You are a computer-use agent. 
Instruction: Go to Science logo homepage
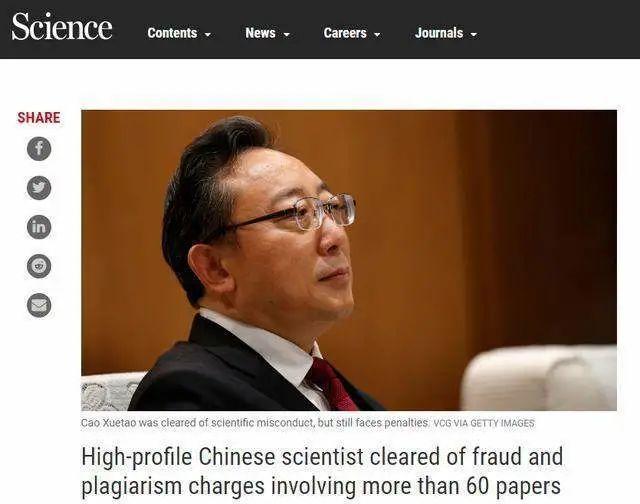click(x=62, y=27)
